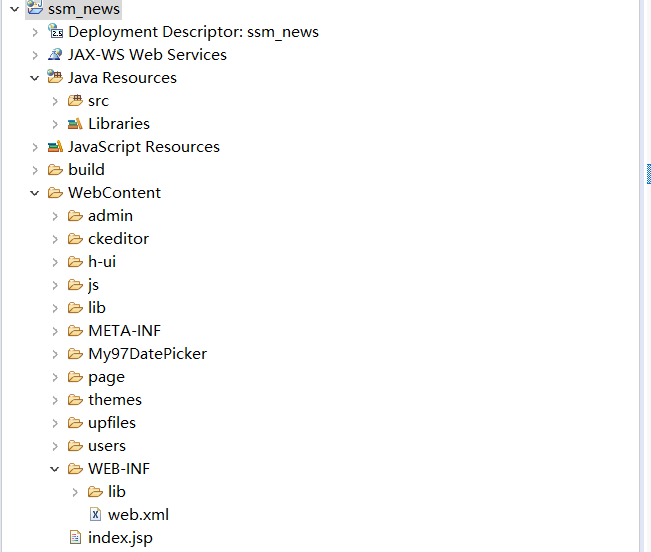Click the index.jsp file icon
Image resolution: width=651 pixels, height=552 pixels.
(75, 538)
